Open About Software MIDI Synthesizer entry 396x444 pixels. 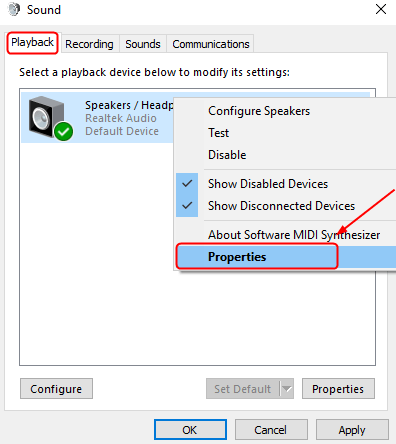click(294, 235)
